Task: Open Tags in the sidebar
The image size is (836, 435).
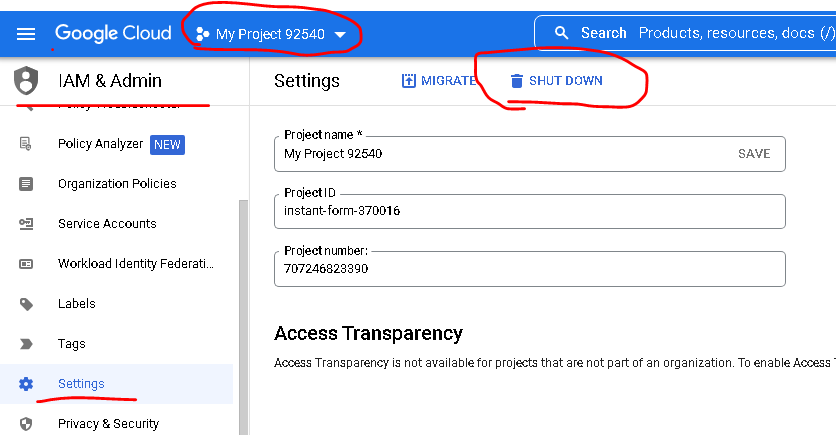Action: (72, 344)
